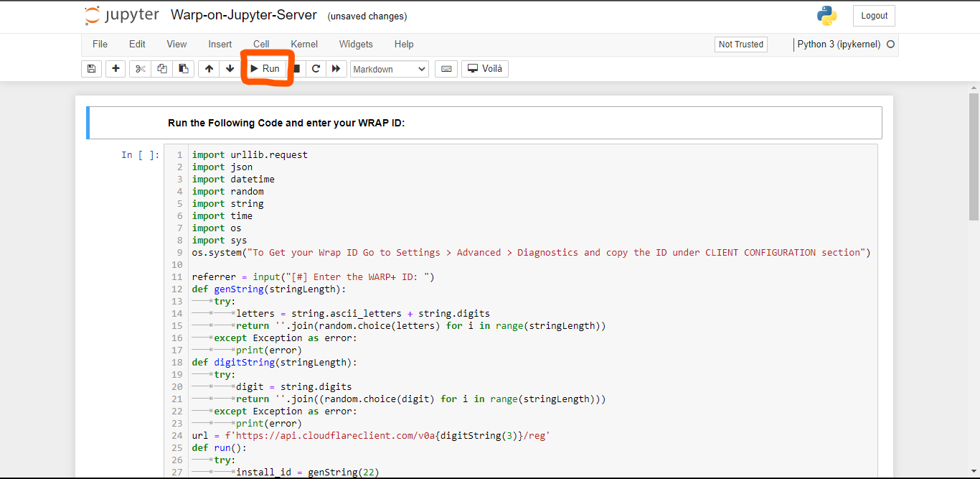Restart kernel and rerun all icon
Image resolution: width=980 pixels, height=479 pixels.
click(336, 69)
